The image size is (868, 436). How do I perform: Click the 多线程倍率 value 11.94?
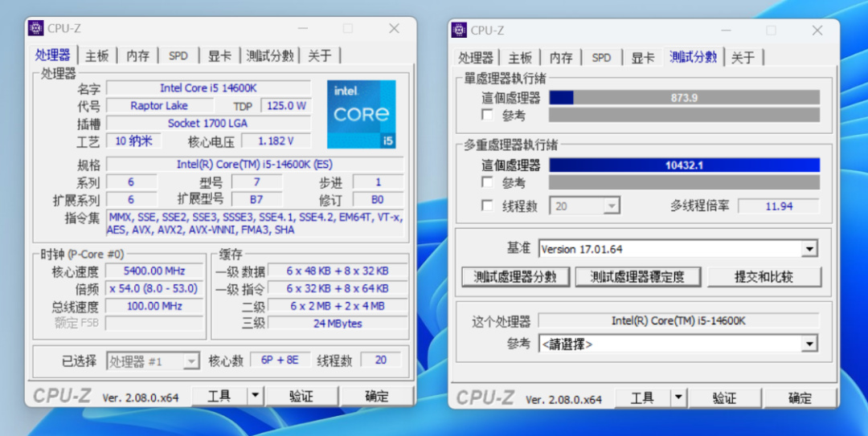coord(779,206)
